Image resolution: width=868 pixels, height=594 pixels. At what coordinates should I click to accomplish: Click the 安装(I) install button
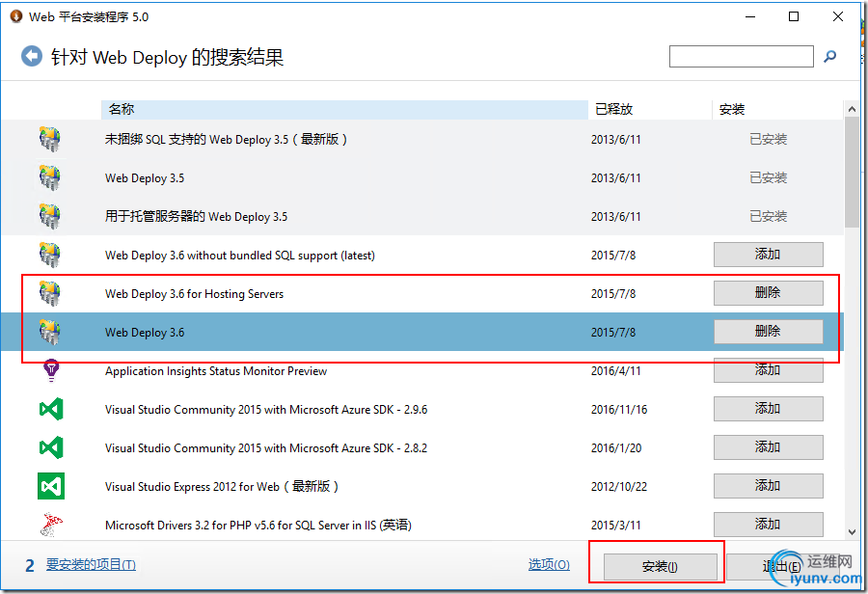[660, 566]
